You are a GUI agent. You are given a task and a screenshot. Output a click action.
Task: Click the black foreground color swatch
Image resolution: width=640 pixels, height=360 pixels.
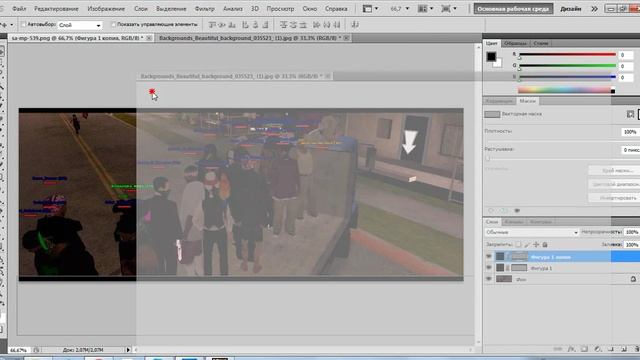tap(491, 56)
